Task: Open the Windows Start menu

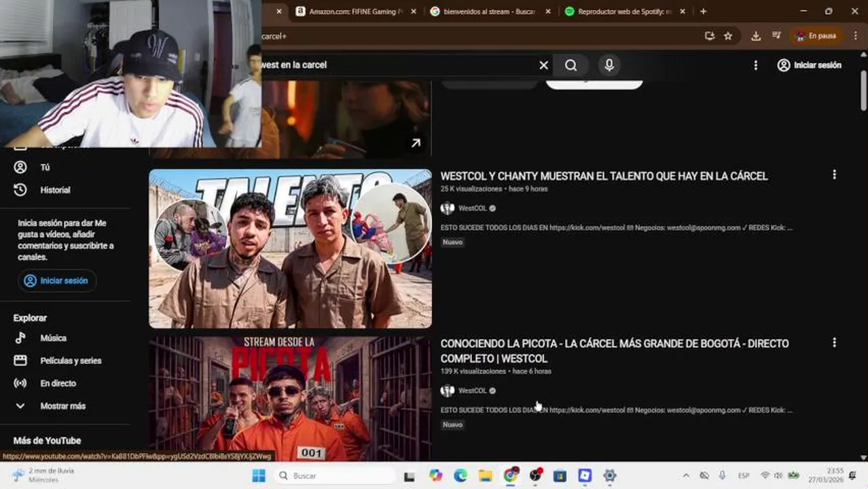Action: tap(259, 475)
